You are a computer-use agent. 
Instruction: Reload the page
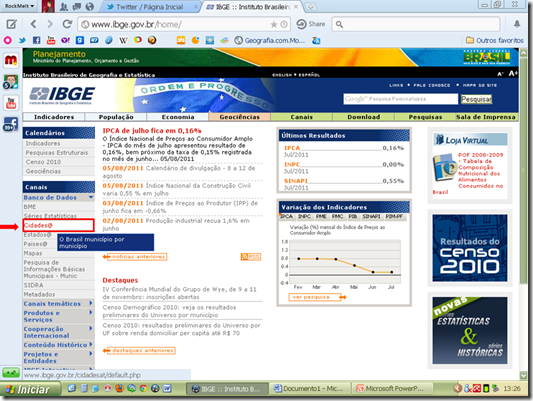[x=67, y=24]
